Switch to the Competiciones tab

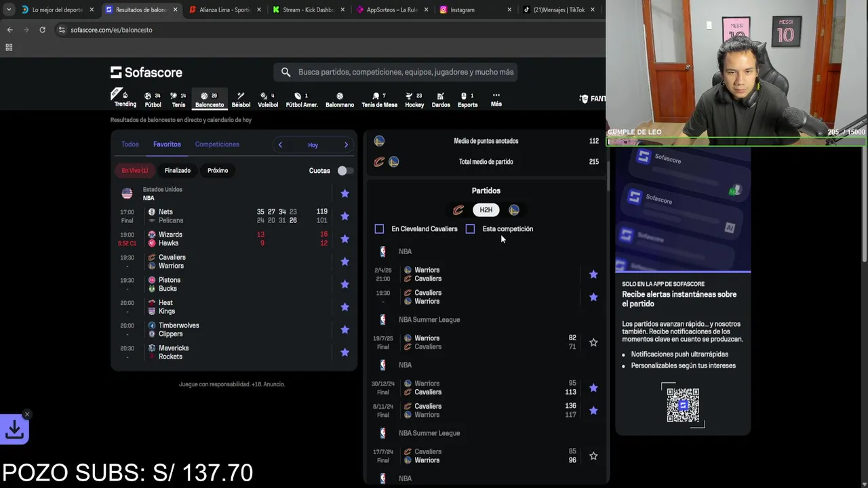[x=217, y=144]
